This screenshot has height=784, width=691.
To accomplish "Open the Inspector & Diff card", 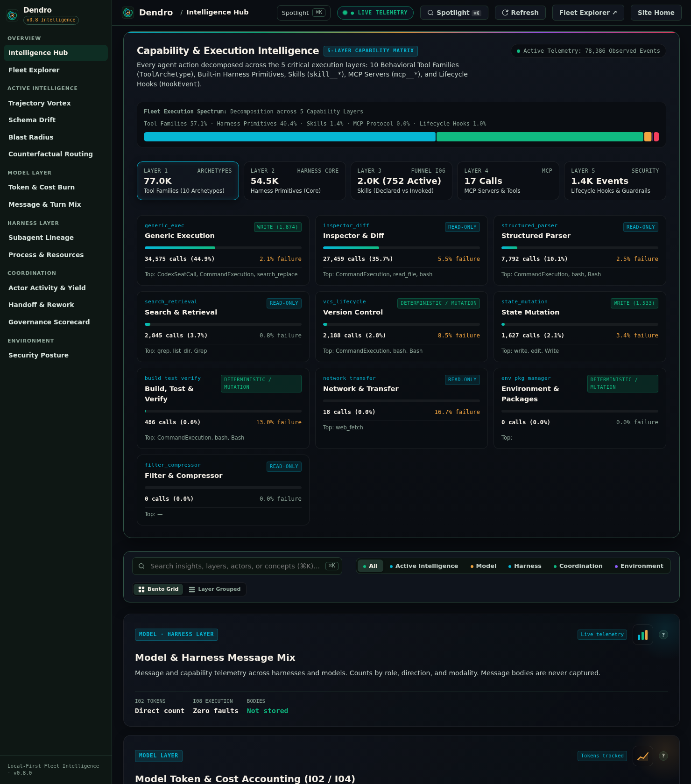I will 402,250.
